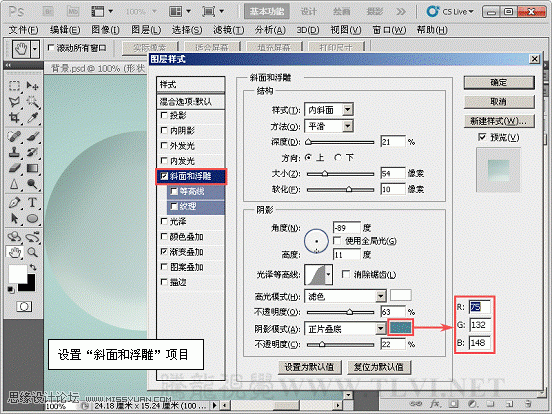Open the CS Live dropdown
This screenshot has width=552, height=414.
tap(451, 12)
